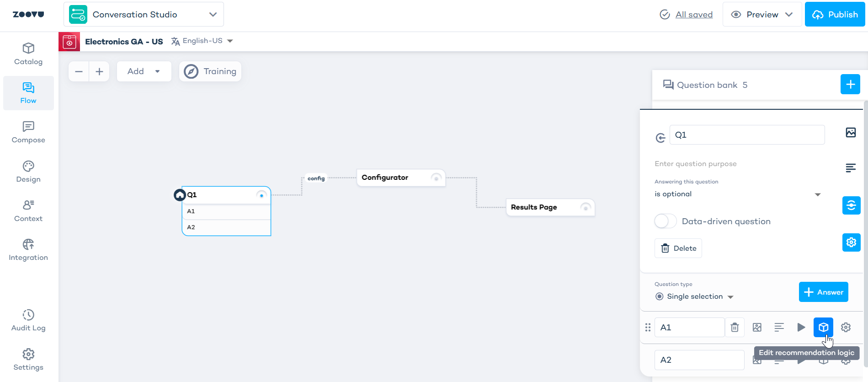This screenshot has width=868, height=382.
Task: Open the Preview dropdown
Action: [762, 15]
